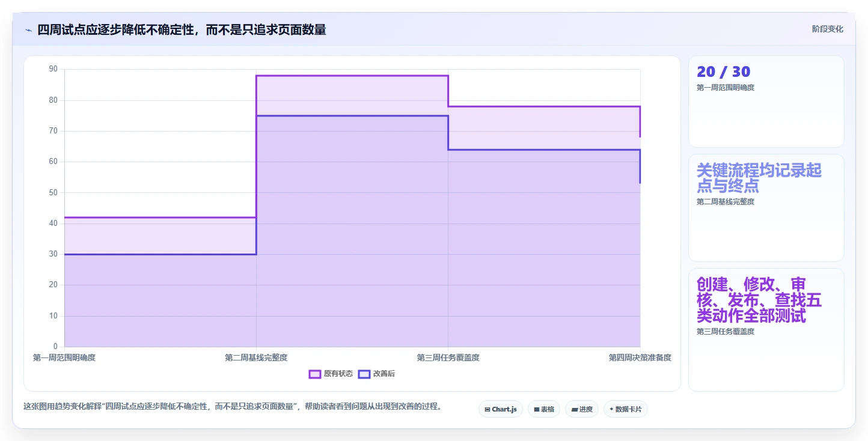
Task: Click the 表格 chip icon
Action: pos(536,410)
